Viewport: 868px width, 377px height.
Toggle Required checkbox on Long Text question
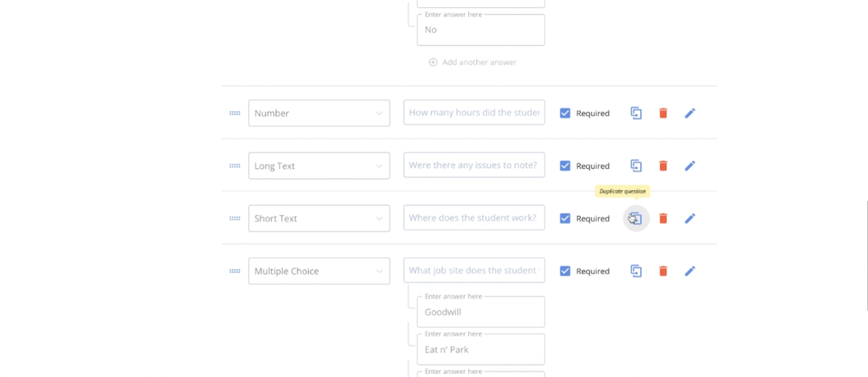pos(565,166)
